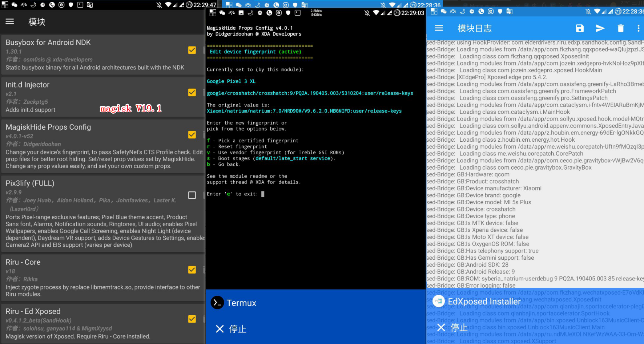
Task: Open the 模块日志 hamburger menu
Action: pos(439,28)
